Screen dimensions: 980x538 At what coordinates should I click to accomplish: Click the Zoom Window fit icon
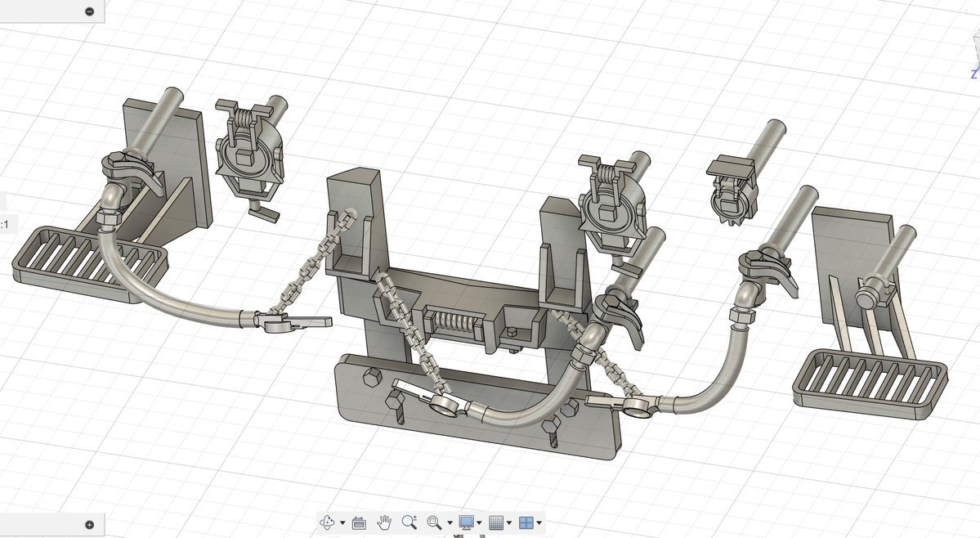pyautogui.click(x=435, y=522)
